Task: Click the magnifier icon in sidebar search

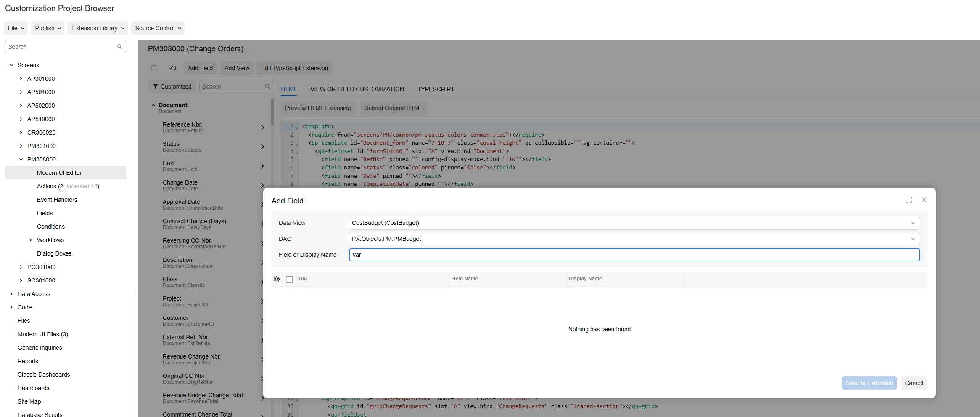Action: tap(120, 47)
